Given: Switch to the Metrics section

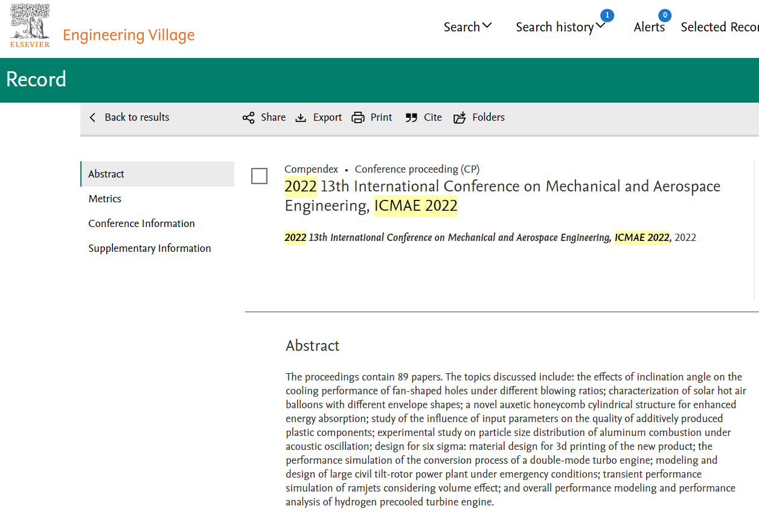Looking at the screenshot, I should pos(105,199).
